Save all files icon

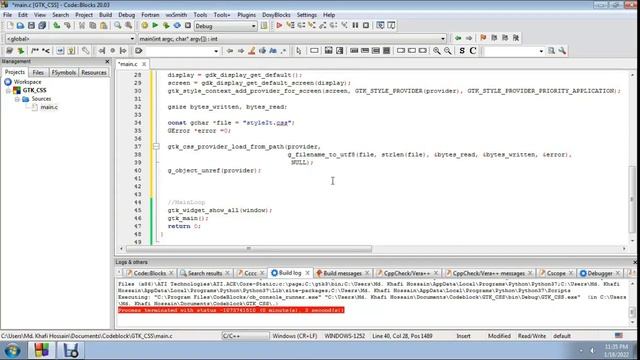point(42,25)
